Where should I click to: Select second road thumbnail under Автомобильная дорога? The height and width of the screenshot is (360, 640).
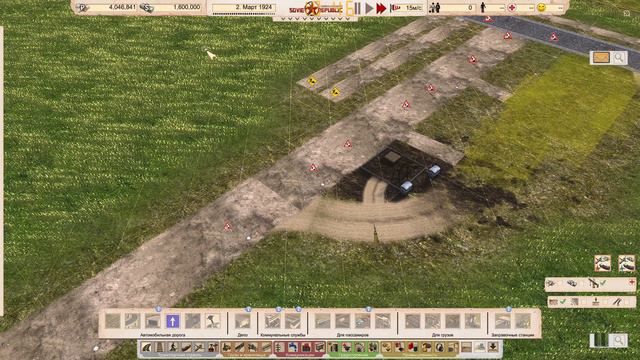(133, 321)
